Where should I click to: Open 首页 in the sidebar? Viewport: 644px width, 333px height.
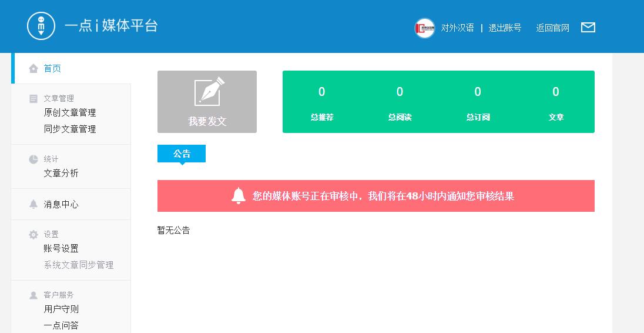pyautogui.click(x=52, y=69)
